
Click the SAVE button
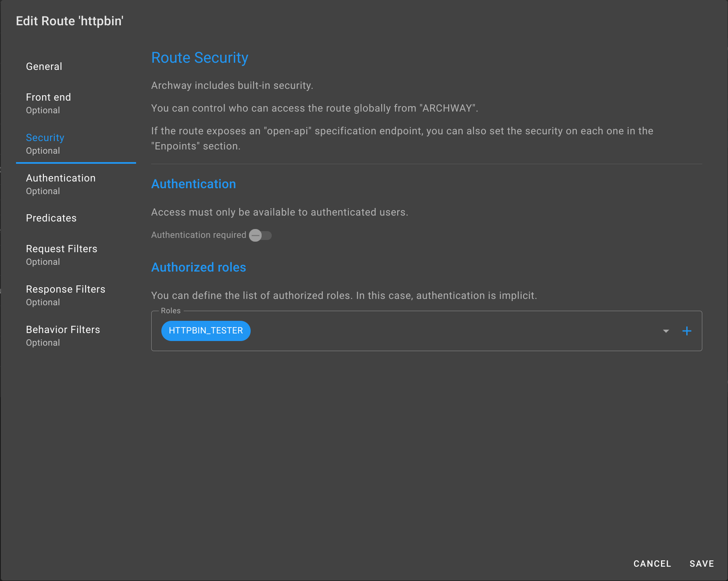[702, 564]
